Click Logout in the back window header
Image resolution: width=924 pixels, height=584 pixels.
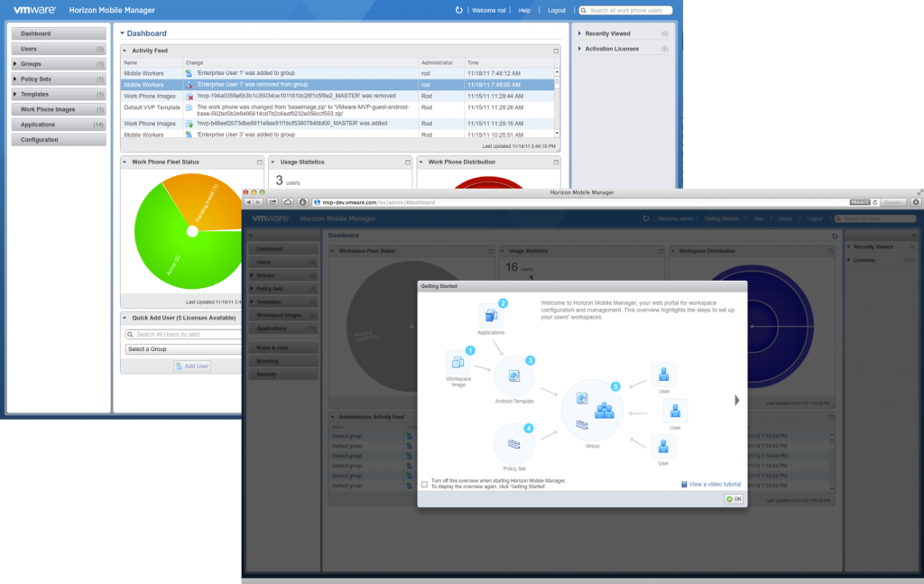pyautogui.click(x=556, y=11)
